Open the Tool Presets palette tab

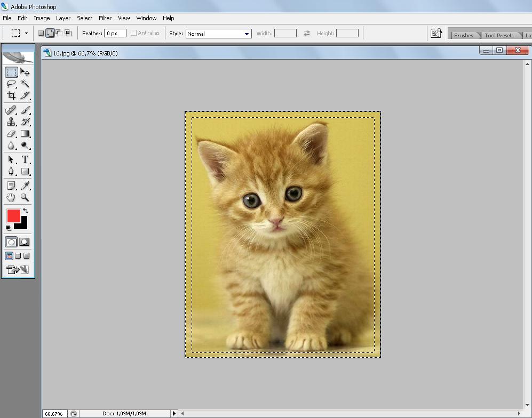(499, 35)
